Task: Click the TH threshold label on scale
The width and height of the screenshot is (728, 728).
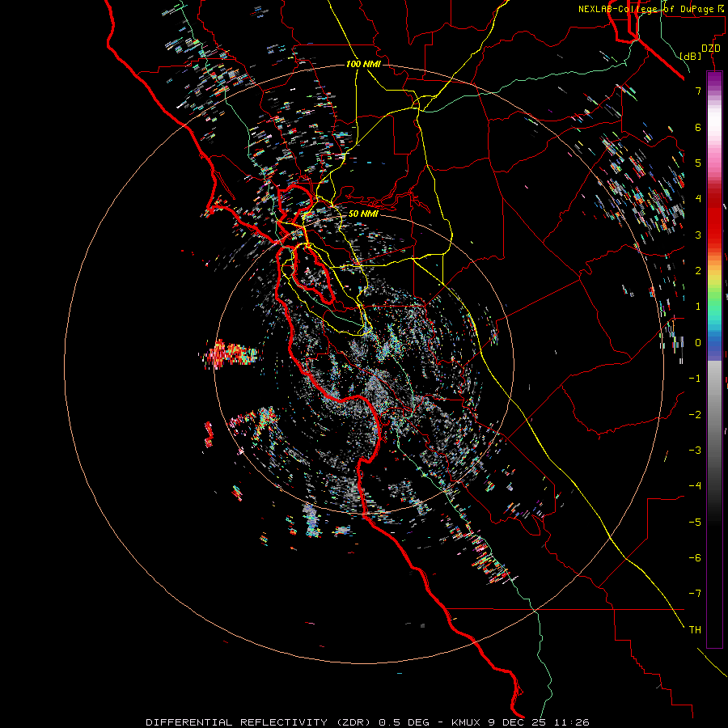Action: (695, 630)
